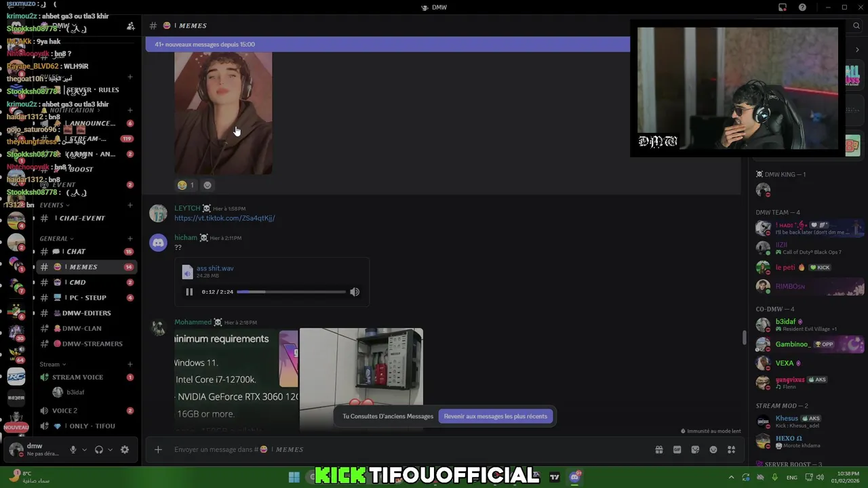Open Discord help icon in title bar
Screen dimensions: 868x488
point(802,7)
